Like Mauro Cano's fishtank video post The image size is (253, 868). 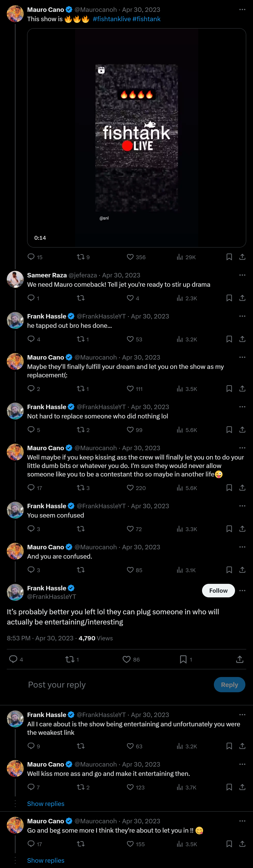tap(136, 257)
